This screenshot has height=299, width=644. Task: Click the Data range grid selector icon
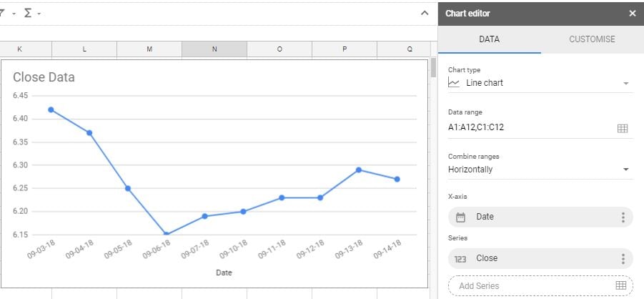pos(623,128)
